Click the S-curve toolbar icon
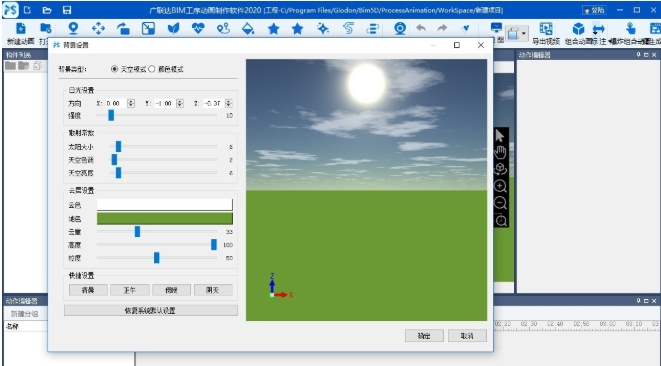The image size is (661, 366). (348, 28)
